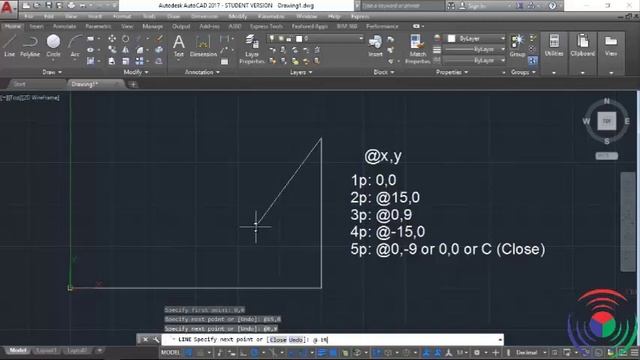This screenshot has height=360, width=640.
Task: Click the Text annotation tool
Action: pos(179,45)
